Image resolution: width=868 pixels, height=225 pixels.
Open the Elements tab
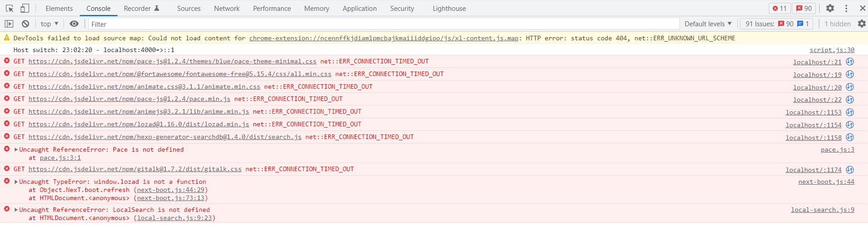click(59, 8)
